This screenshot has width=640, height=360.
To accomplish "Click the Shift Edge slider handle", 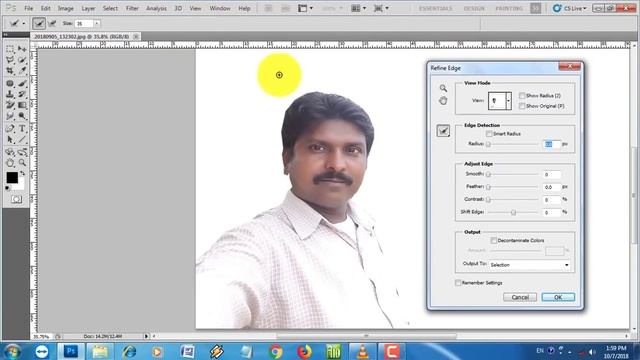I will point(513,213).
